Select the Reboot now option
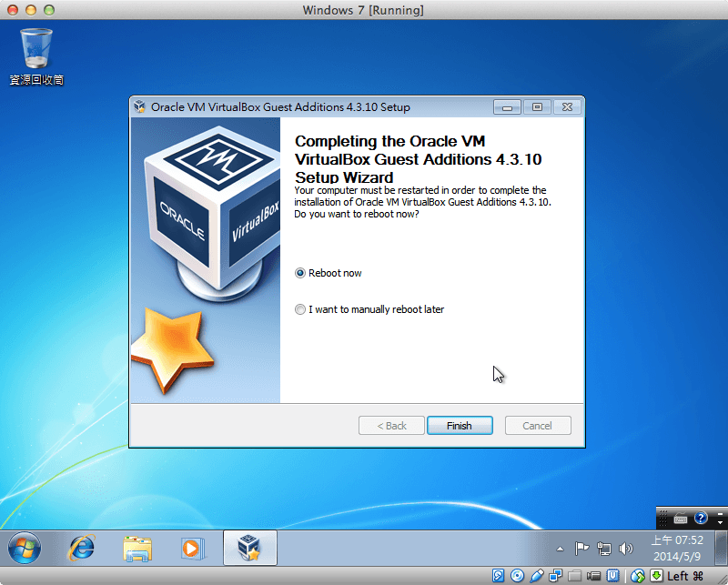728x585 pixels. coord(300,273)
